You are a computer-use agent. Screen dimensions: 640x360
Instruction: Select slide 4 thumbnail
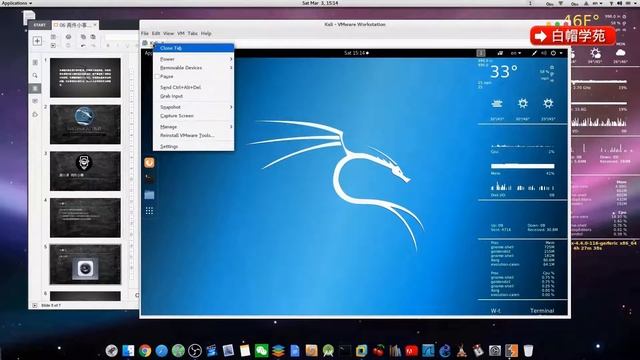click(x=85, y=218)
